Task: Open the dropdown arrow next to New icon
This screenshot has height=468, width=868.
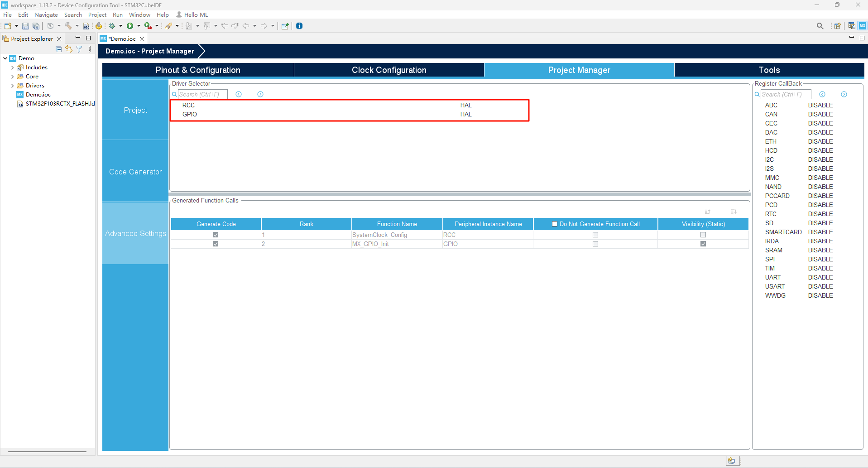Action: pyautogui.click(x=16, y=26)
